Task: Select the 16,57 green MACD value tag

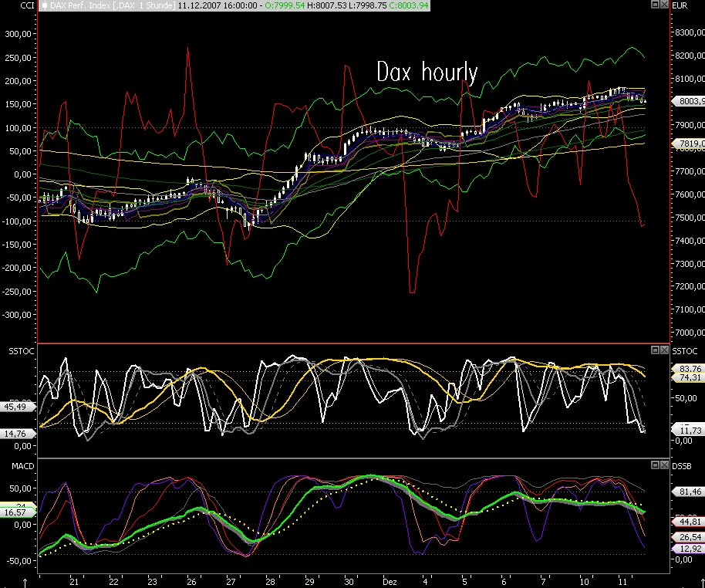Action: (x=18, y=512)
